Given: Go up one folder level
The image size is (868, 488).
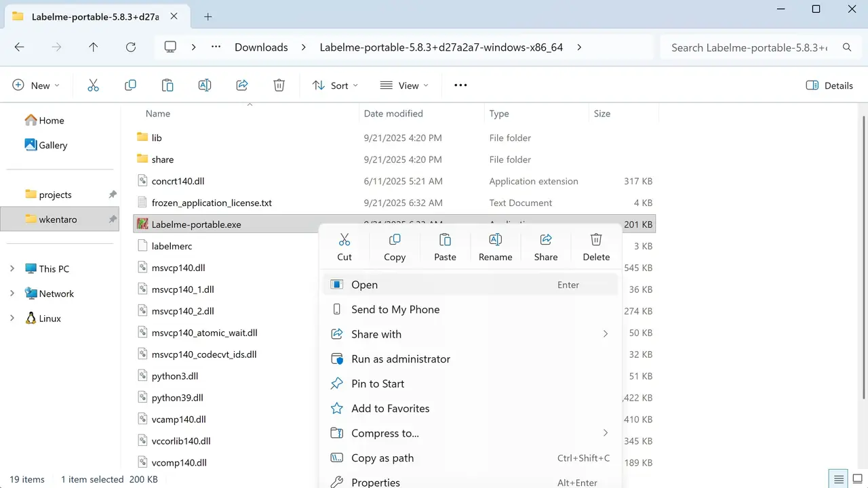Looking at the screenshot, I should coord(94,47).
